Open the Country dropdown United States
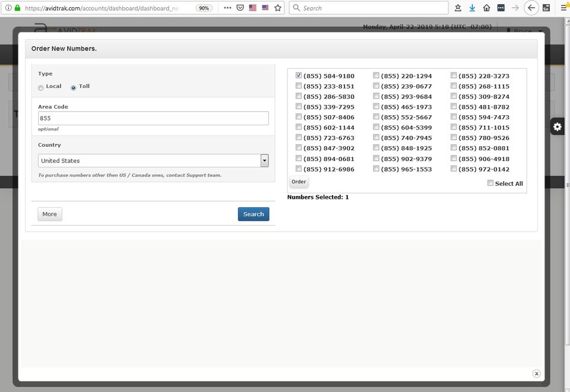The width and height of the screenshot is (570, 392). [153, 160]
